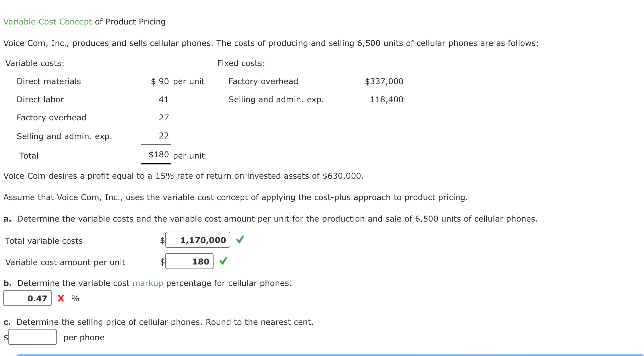644x356 pixels.
Task: Click the percent symbol after the markup box
Action: click(x=75, y=298)
